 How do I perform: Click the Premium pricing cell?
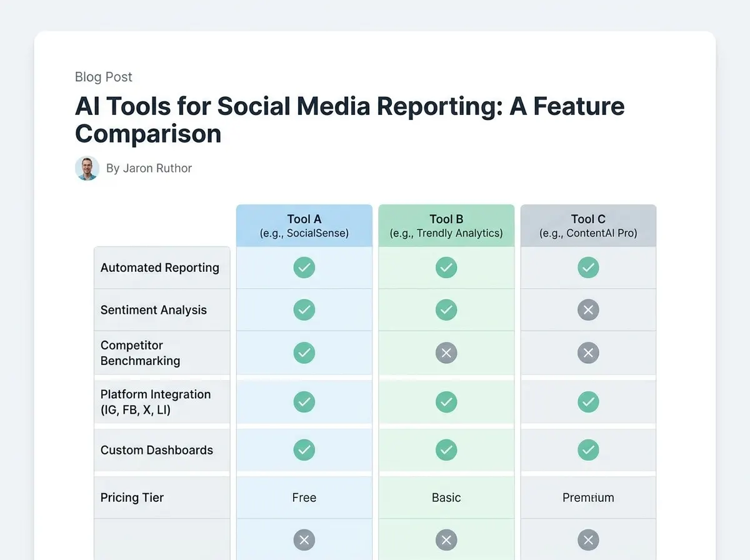588,497
